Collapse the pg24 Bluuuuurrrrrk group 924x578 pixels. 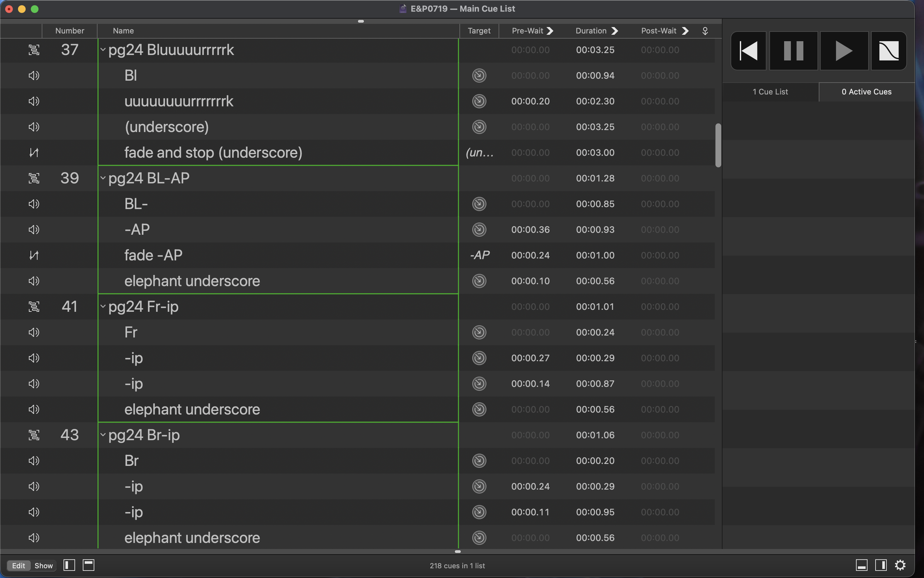coord(103,49)
